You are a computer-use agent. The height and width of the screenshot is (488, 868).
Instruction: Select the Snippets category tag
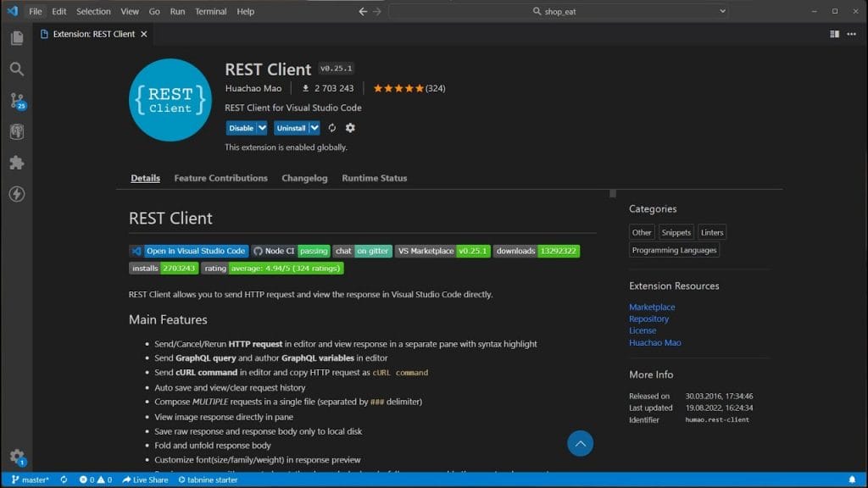click(676, 232)
